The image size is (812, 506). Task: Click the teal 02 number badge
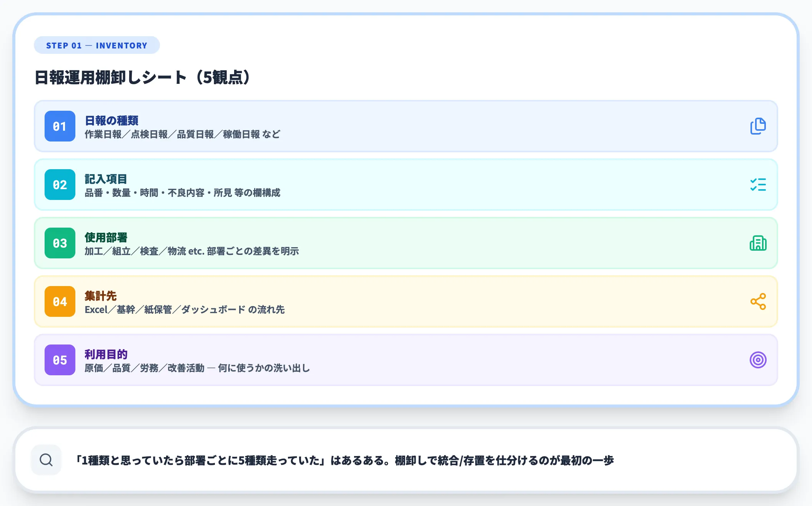(60, 185)
